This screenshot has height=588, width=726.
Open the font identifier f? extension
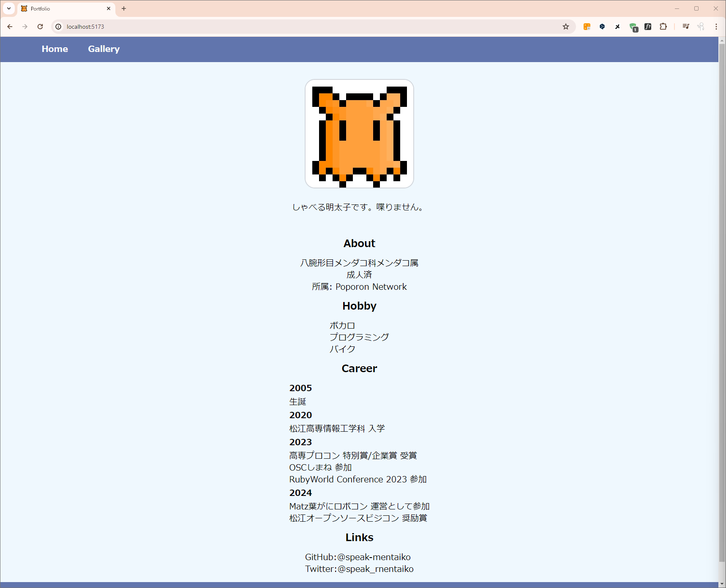pos(648,27)
